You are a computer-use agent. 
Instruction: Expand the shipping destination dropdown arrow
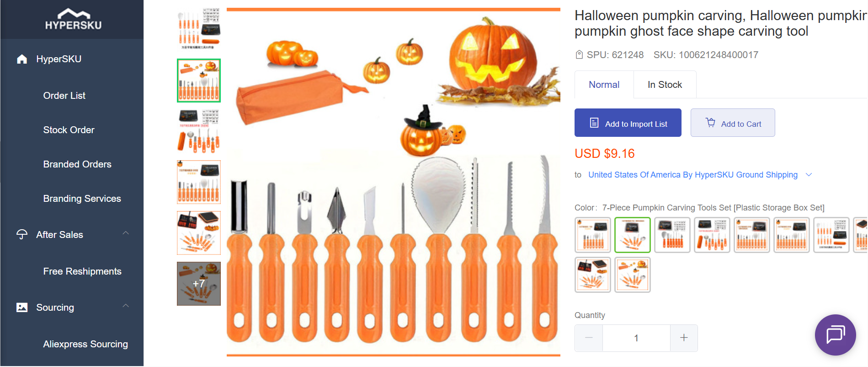809,175
